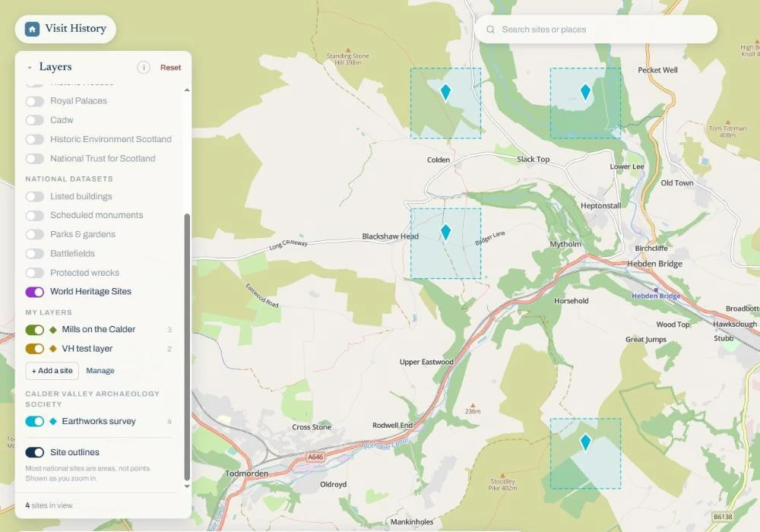This screenshot has width=760, height=532.
Task: Click the Birchcliffe label
Action: tap(651, 249)
